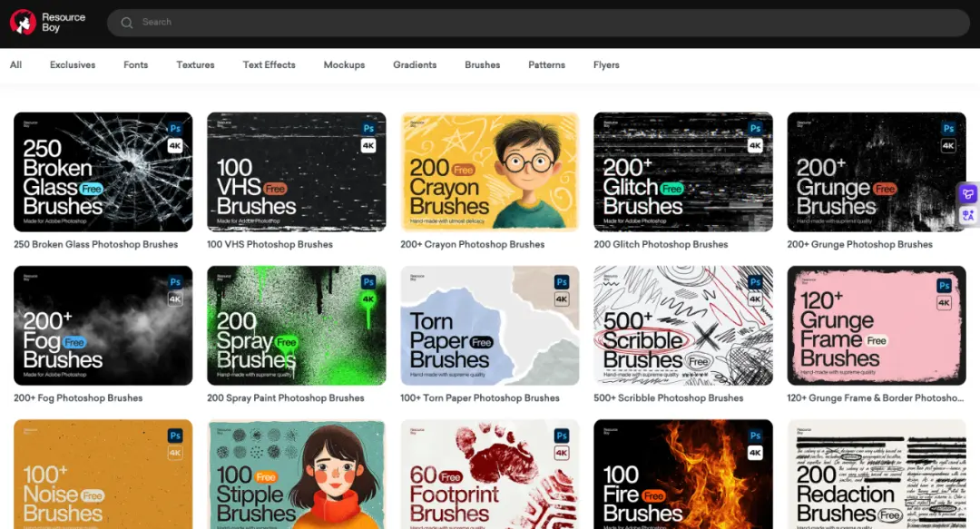Open the "200 Spray Paint Photoshop Brushes" link
The width and height of the screenshot is (980, 529).
point(286,397)
